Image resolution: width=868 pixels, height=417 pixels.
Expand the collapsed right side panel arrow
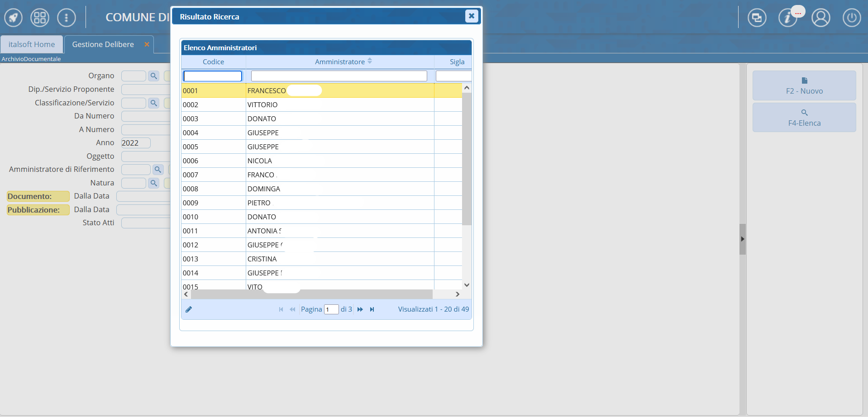[742, 239]
